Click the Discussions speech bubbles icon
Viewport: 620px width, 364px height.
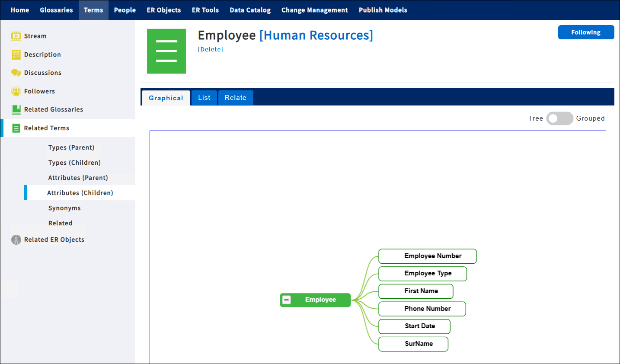click(x=16, y=73)
